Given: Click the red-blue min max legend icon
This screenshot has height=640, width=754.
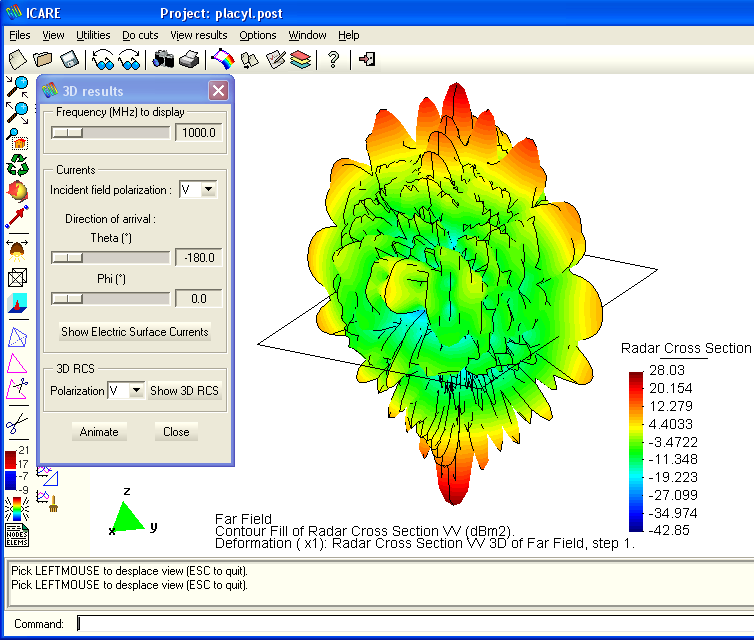Looking at the screenshot, I should pyautogui.click(x=17, y=470).
